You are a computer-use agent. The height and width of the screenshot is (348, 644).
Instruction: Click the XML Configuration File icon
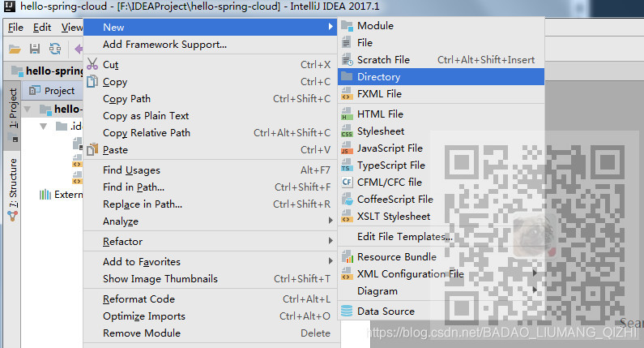(x=347, y=274)
